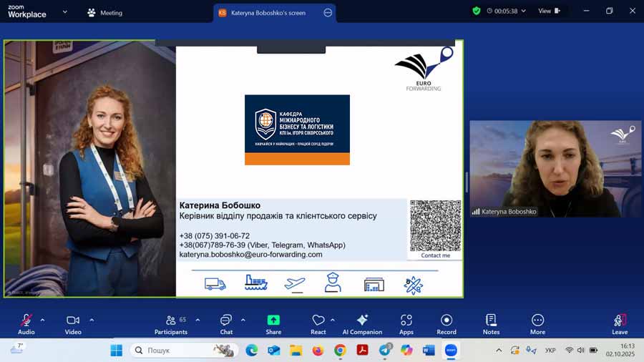Viewport: 644px width, 362px height.
Task: Switch to the Meeting tab
Action: coord(104,12)
